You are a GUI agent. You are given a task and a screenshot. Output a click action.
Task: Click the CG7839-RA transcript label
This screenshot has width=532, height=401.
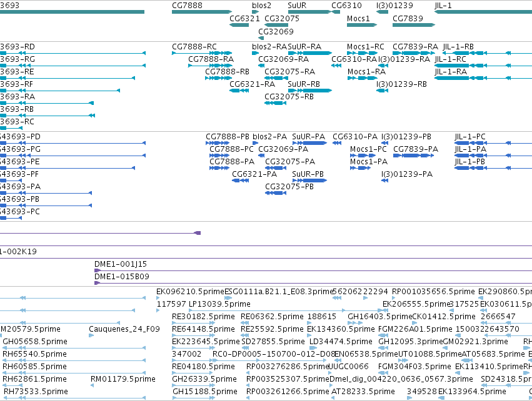(x=415, y=46)
